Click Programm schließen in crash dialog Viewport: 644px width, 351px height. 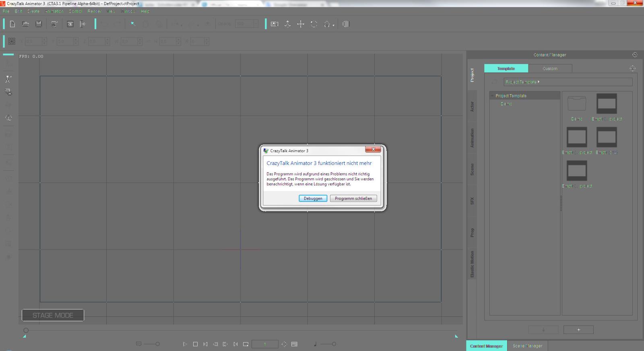point(353,198)
